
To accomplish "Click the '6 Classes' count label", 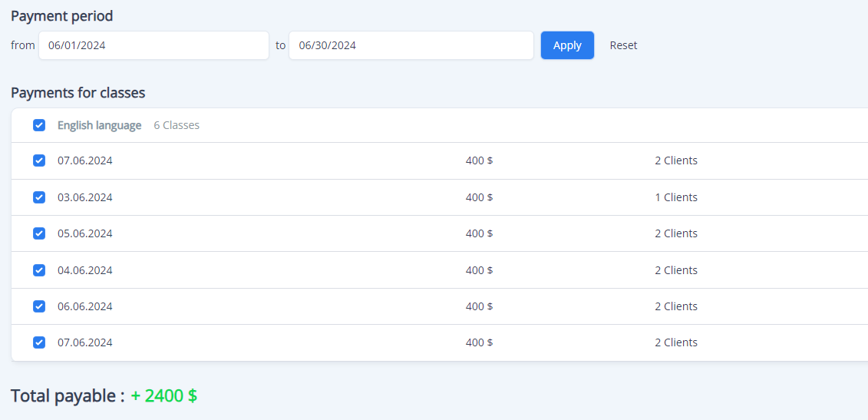I will point(177,125).
